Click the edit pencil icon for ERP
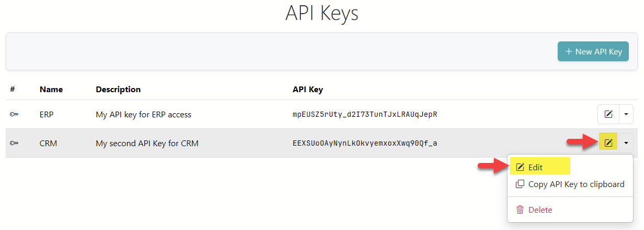The width and height of the screenshot is (644, 230). click(x=608, y=114)
